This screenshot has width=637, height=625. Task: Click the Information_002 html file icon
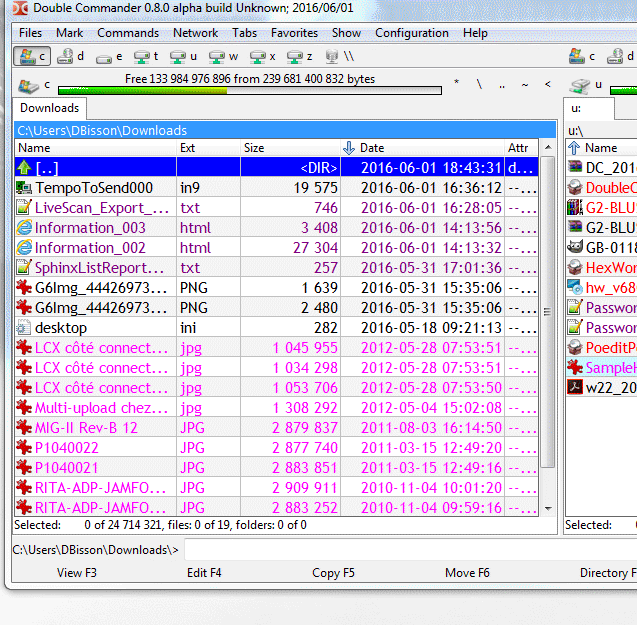[x=24, y=247]
